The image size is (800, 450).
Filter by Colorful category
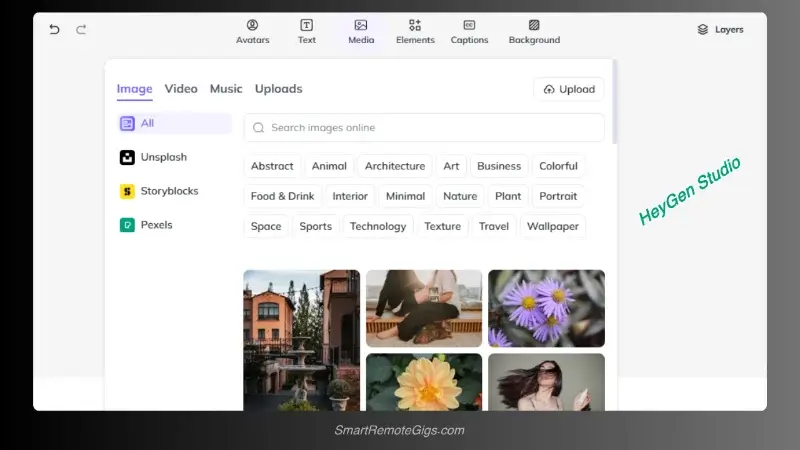tap(558, 166)
